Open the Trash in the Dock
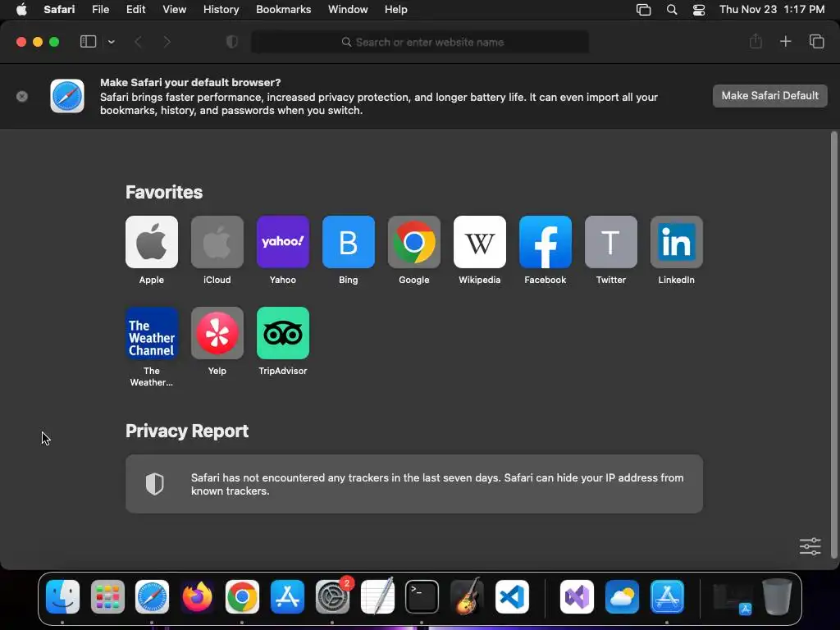The height and width of the screenshot is (630, 840). (x=777, y=596)
